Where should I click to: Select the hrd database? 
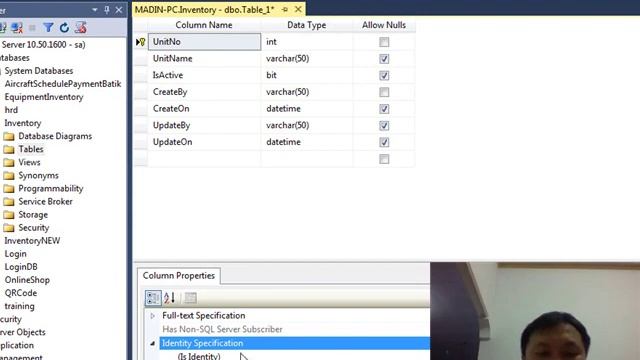pyautogui.click(x=11, y=110)
